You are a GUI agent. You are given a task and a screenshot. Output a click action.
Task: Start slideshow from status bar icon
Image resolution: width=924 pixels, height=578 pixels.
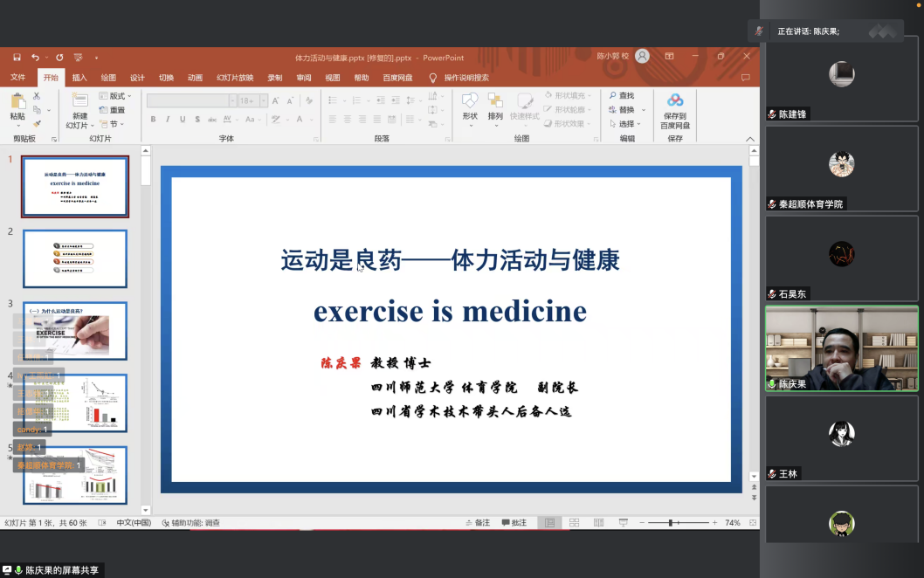[x=623, y=523]
